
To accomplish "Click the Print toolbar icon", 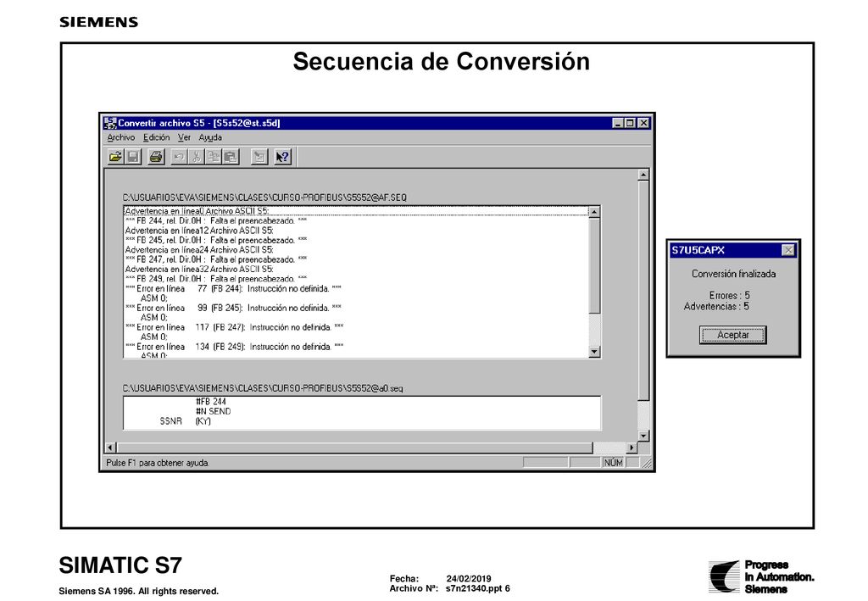I will coord(156,157).
